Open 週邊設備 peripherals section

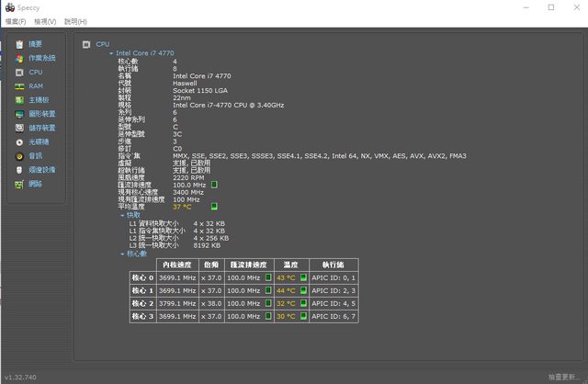(x=41, y=170)
